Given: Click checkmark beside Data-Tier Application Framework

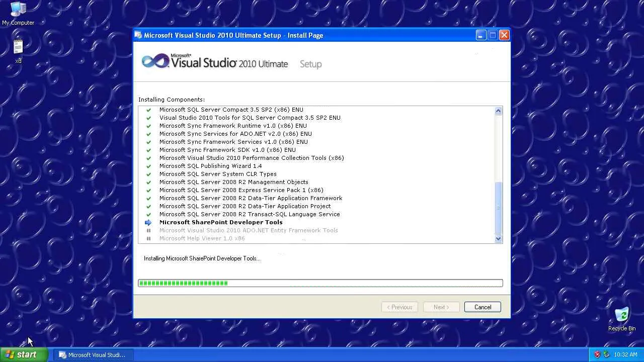Looking at the screenshot, I should (148, 198).
